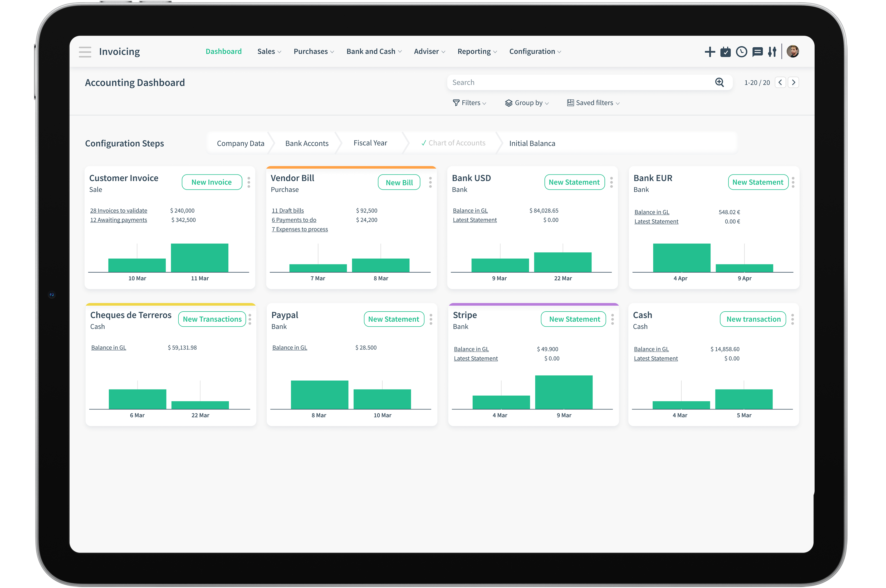Open settings via the sliders icon

point(772,52)
